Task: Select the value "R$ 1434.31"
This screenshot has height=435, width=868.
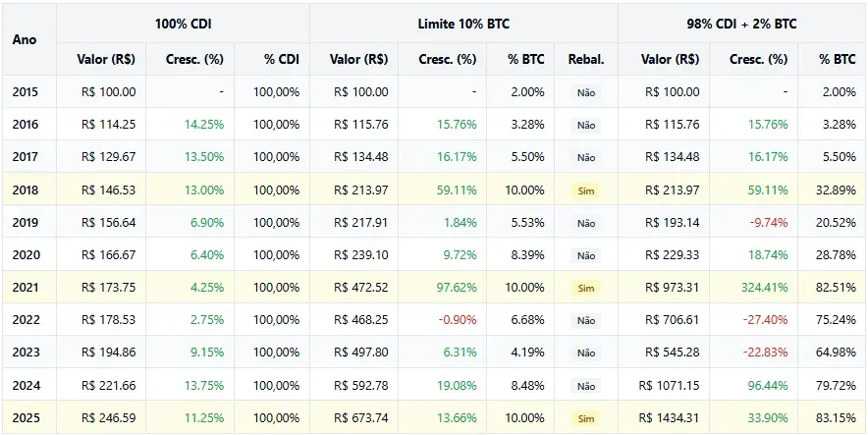Action: (670, 418)
